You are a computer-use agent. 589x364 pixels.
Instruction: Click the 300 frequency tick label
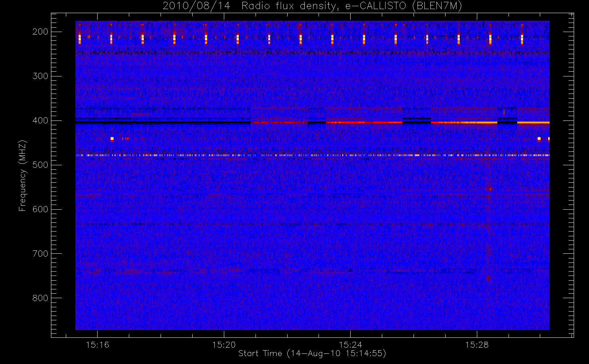(x=40, y=76)
